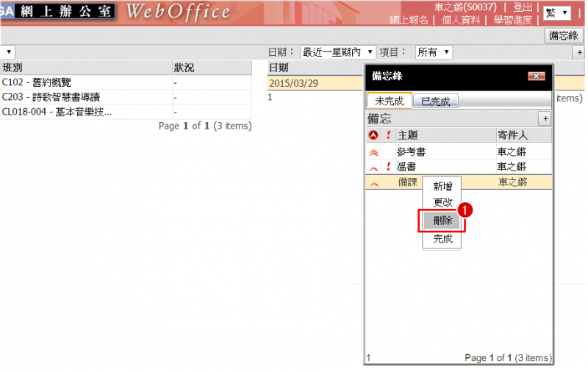
Task: Open the 個人資料 link
Action: tap(461, 20)
